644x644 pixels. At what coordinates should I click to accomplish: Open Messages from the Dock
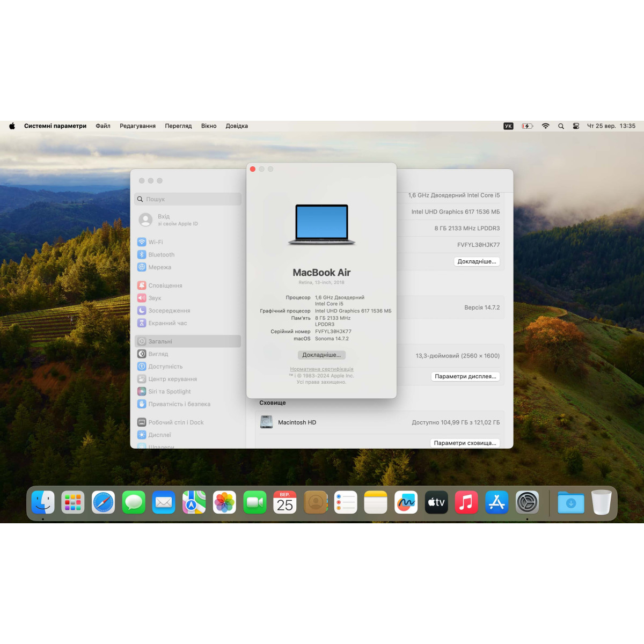click(134, 503)
